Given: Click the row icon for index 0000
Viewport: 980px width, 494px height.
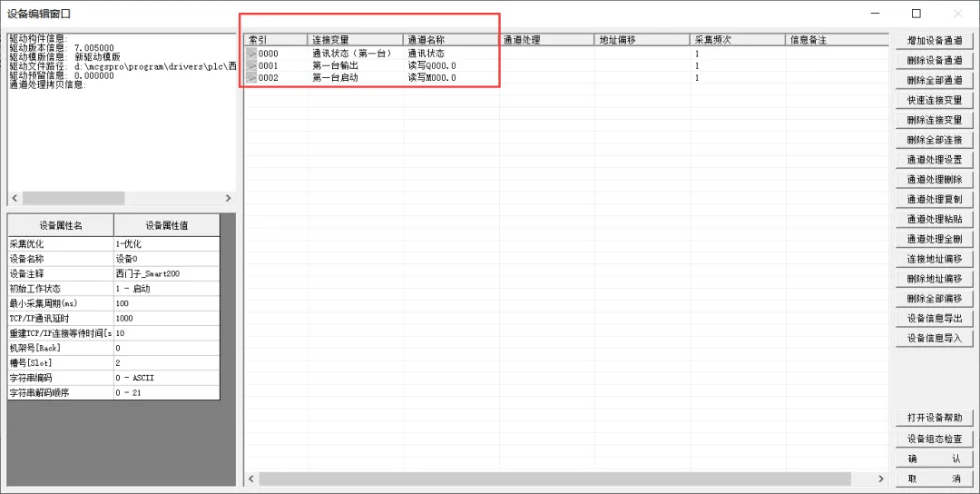Looking at the screenshot, I should pyautogui.click(x=251, y=54).
